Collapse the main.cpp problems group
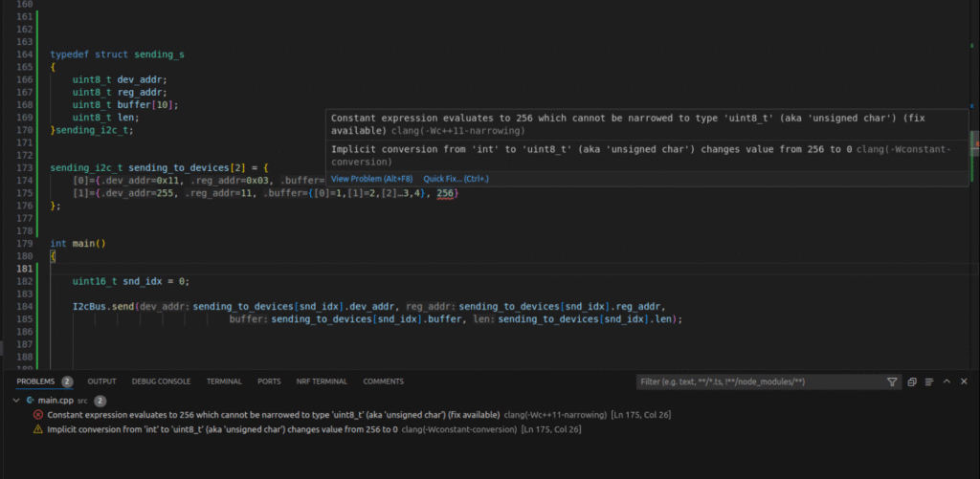Viewport: 980px width, 479px height. [x=16, y=400]
